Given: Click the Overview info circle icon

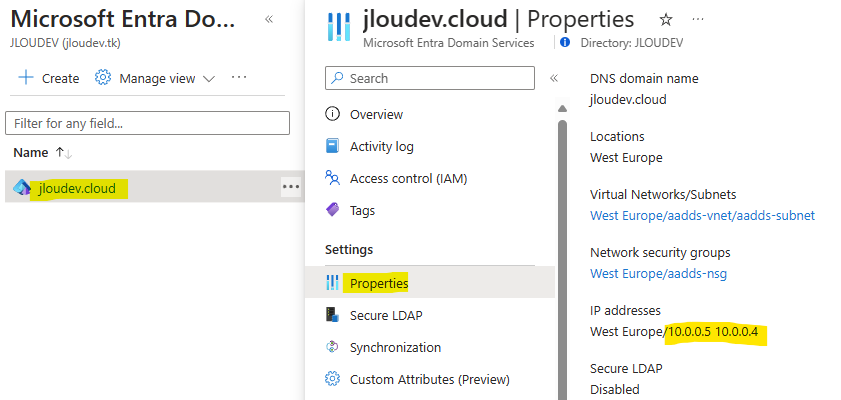Looking at the screenshot, I should (333, 114).
